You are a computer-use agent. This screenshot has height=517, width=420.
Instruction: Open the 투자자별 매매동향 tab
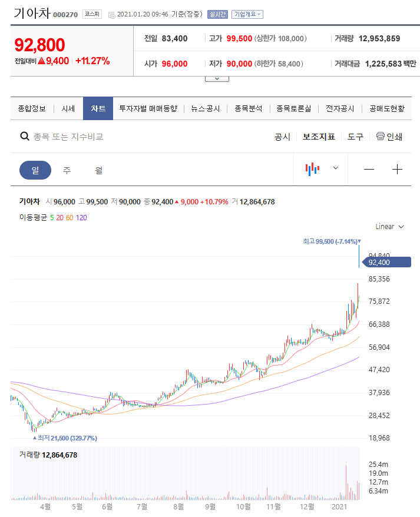148,108
